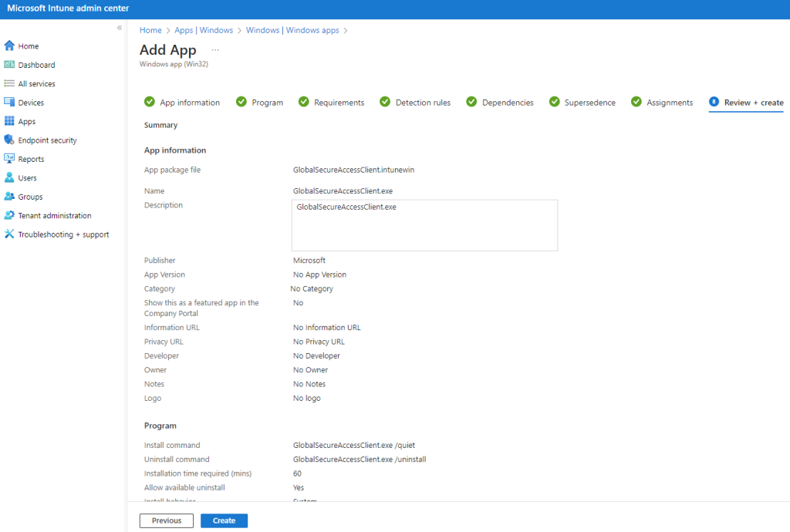Open Apps in the left navigation

[27, 121]
